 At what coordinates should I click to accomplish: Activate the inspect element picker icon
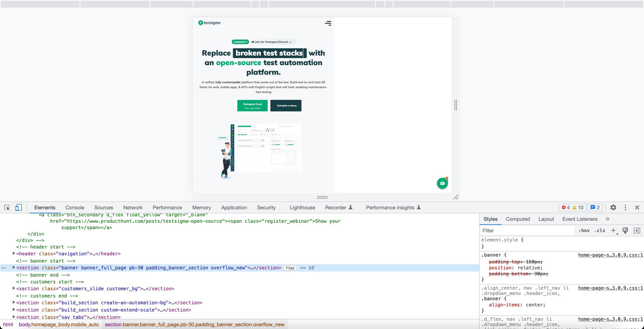pyautogui.click(x=7, y=208)
